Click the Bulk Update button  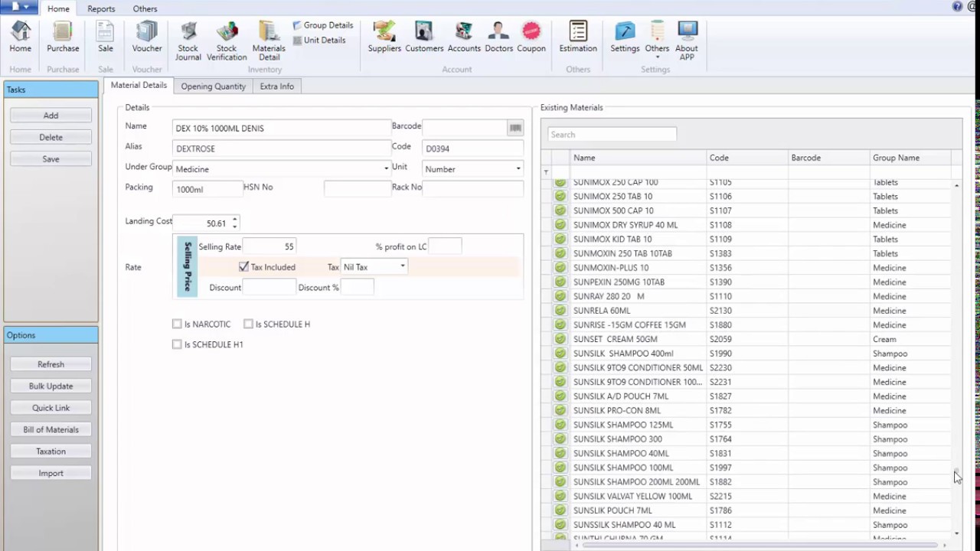(51, 386)
